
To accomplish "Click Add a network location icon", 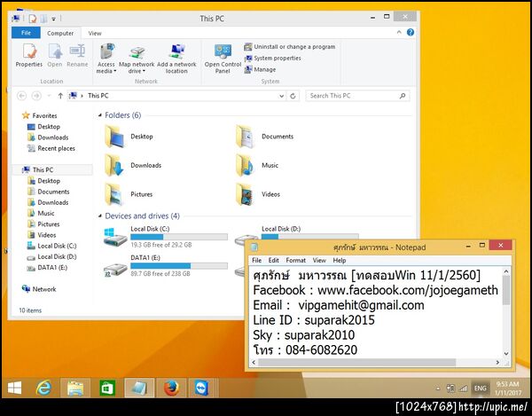I will pos(176,59).
